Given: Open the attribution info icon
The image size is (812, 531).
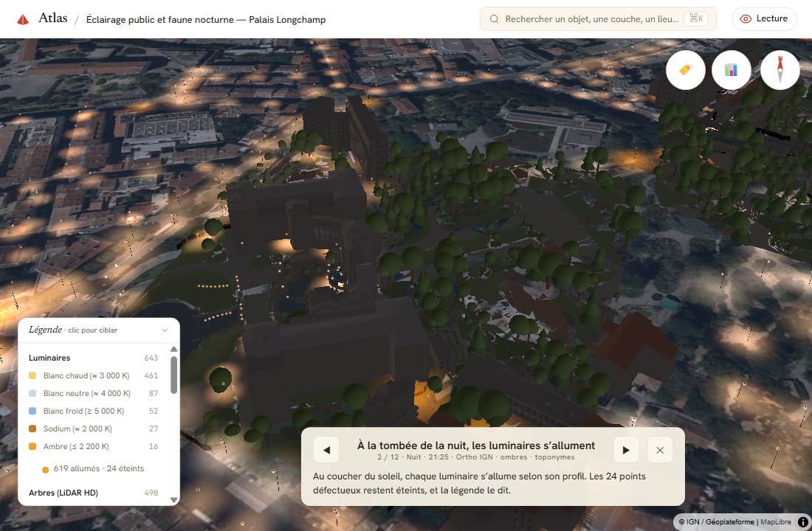Looking at the screenshot, I should coord(802,521).
